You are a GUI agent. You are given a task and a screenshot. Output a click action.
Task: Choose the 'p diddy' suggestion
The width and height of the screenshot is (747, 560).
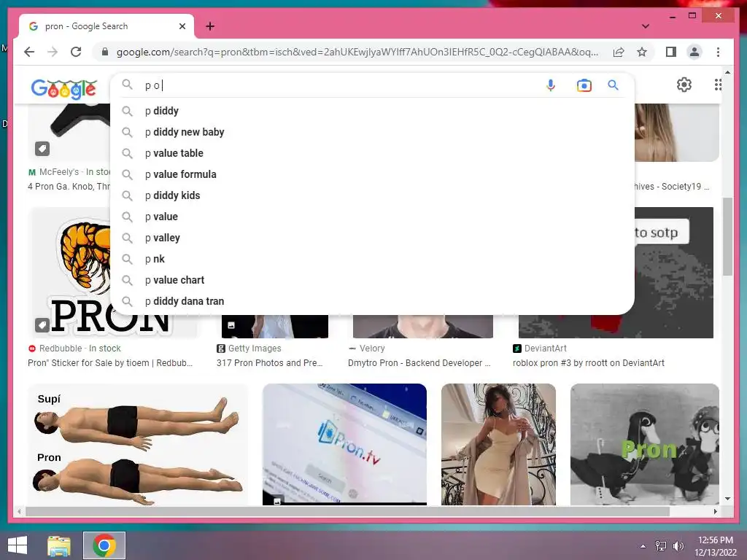point(371,111)
